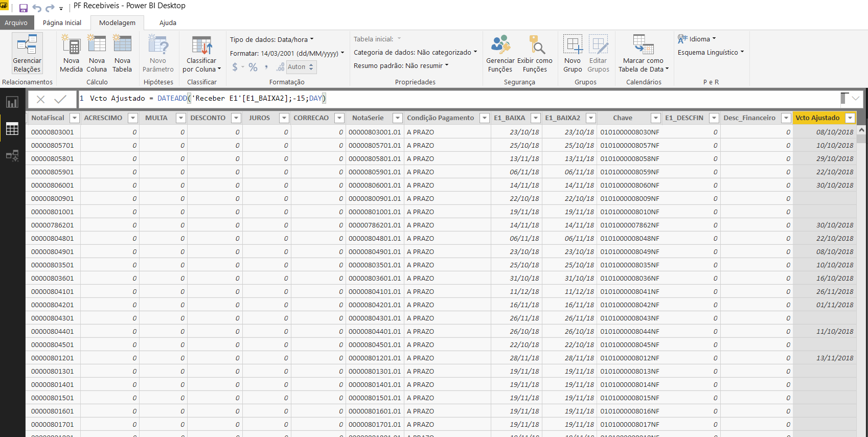Click NotaSerie cell 00000786201.01
This screenshot has width=868, height=437.
point(375,225)
